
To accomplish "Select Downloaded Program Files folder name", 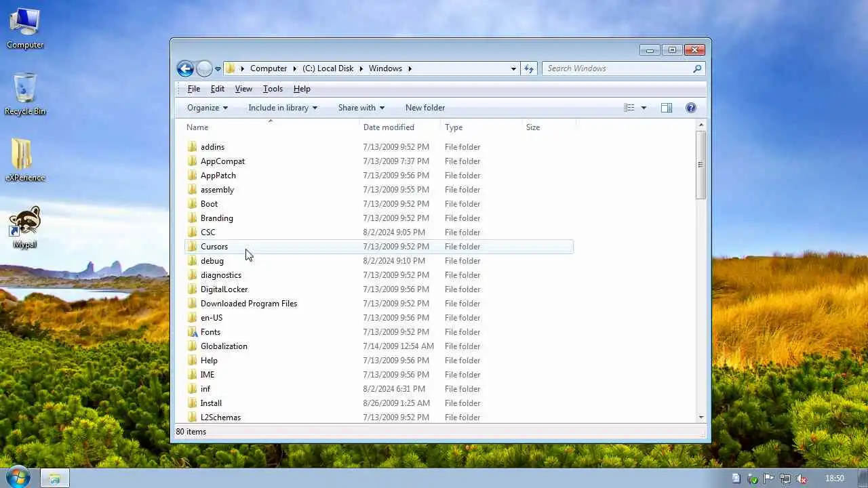I will (x=249, y=304).
